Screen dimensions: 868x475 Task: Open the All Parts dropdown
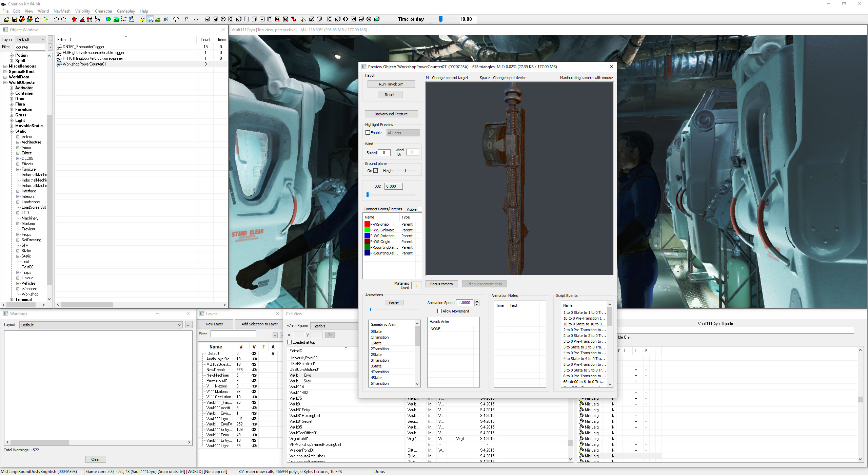[403, 133]
